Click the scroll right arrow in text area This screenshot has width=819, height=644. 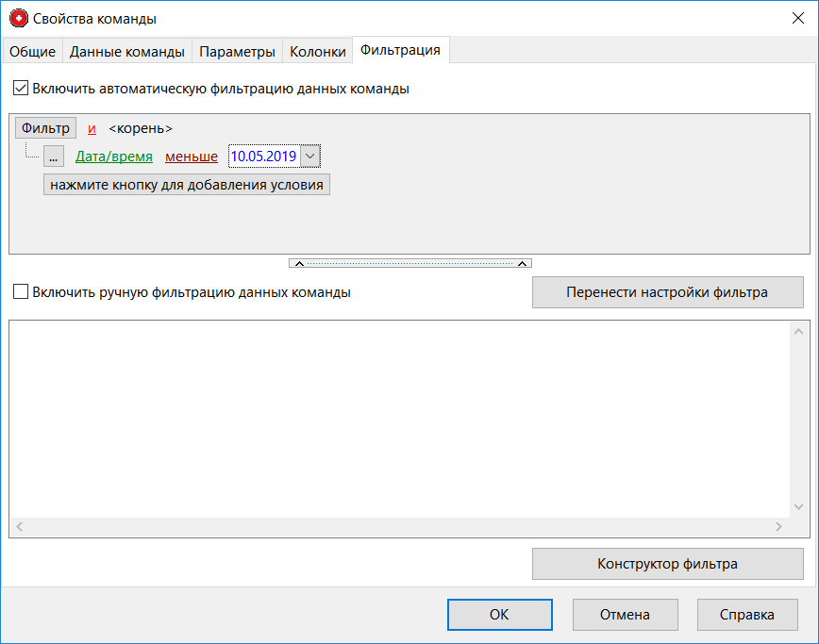778,527
